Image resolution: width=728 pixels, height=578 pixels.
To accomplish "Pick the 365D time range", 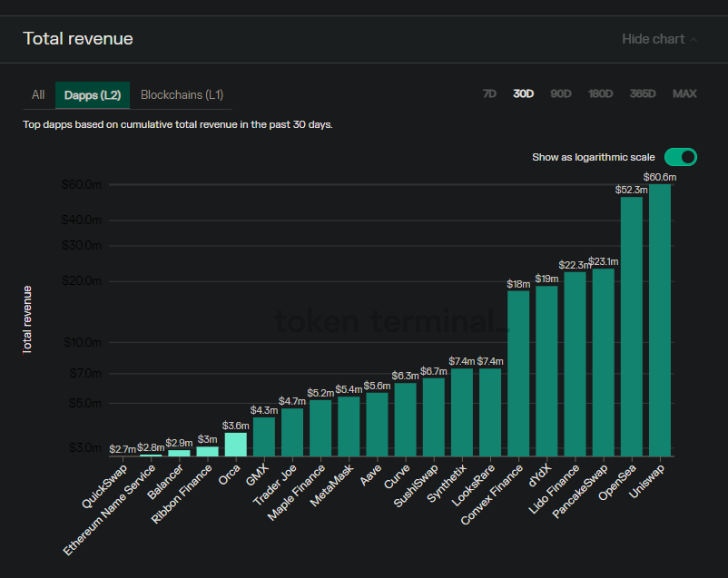I will (643, 93).
